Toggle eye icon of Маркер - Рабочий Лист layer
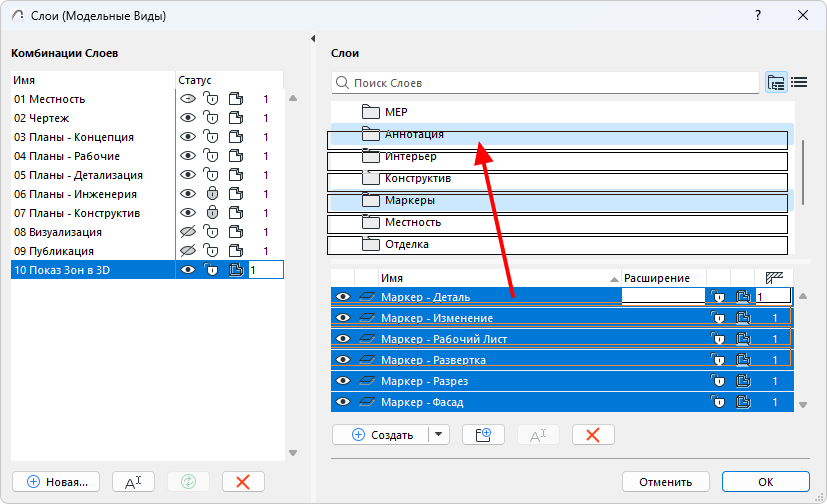 pos(343,339)
